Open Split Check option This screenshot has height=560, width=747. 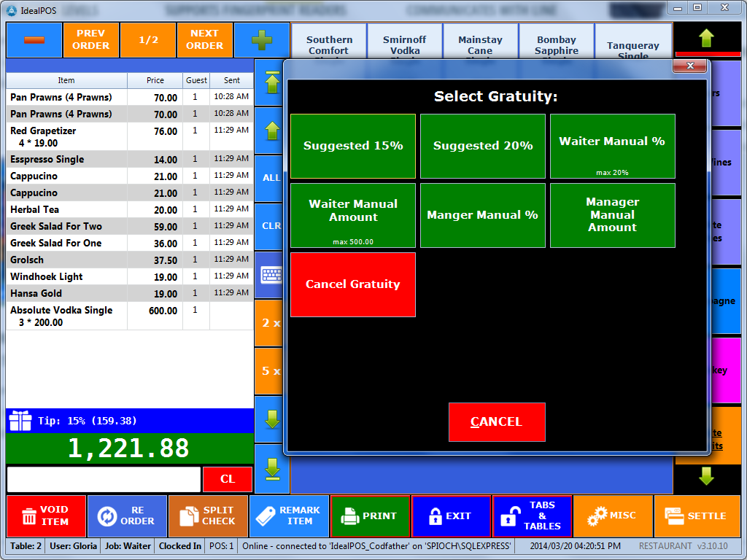208,516
